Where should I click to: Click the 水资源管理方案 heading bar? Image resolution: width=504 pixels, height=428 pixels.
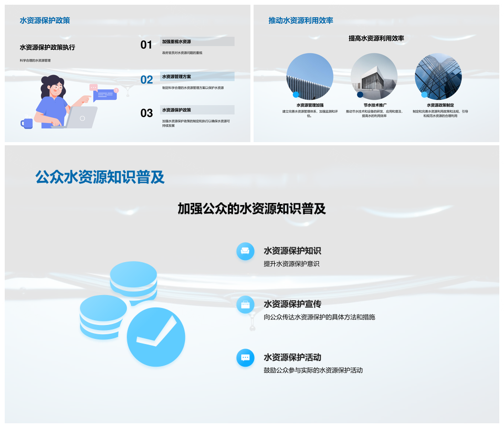pos(197,77)
